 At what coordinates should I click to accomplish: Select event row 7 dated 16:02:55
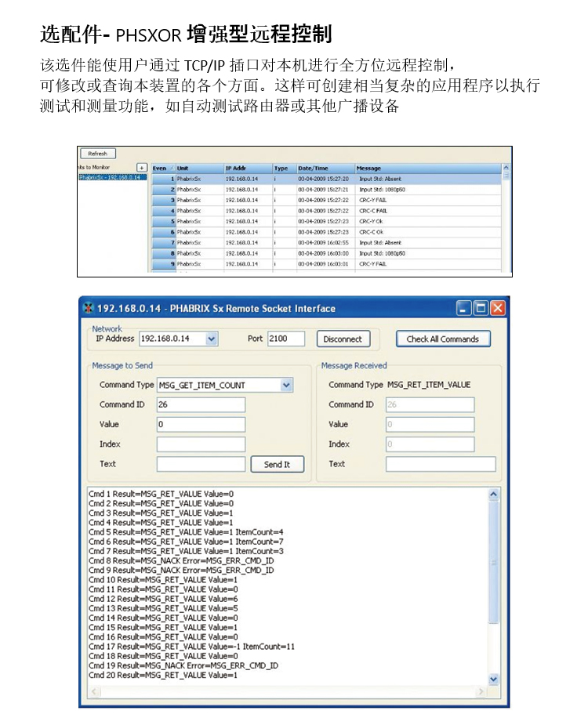[327, 243]
